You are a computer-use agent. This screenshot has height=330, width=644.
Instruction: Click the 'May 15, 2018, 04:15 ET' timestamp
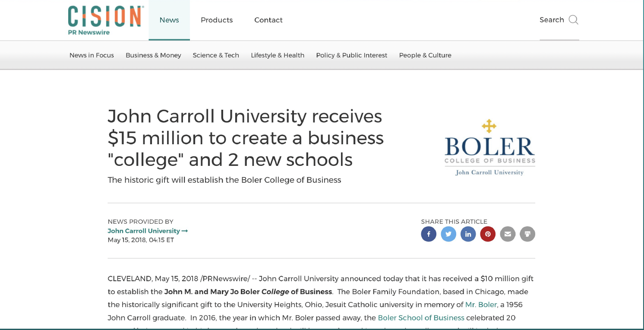pos(141,240)
